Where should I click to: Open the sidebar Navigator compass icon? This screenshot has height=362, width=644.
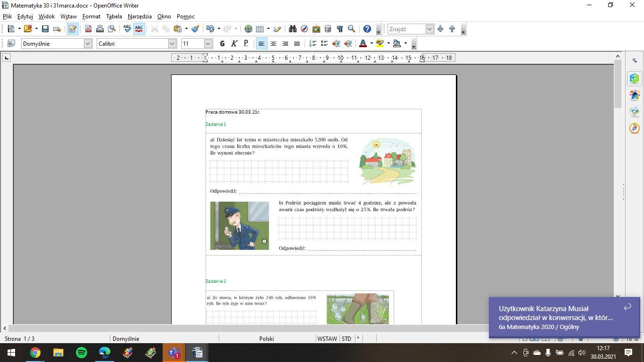(635, 128)
